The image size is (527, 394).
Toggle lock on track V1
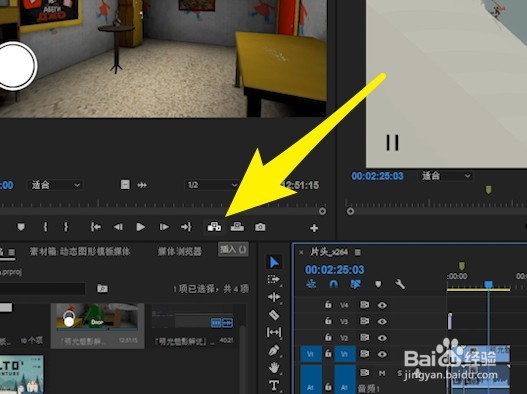(x=328, y=353)
